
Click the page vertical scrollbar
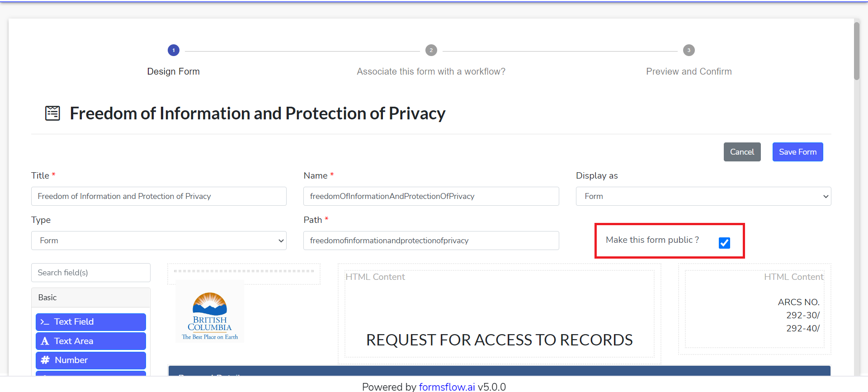click(x=857, y=51)
